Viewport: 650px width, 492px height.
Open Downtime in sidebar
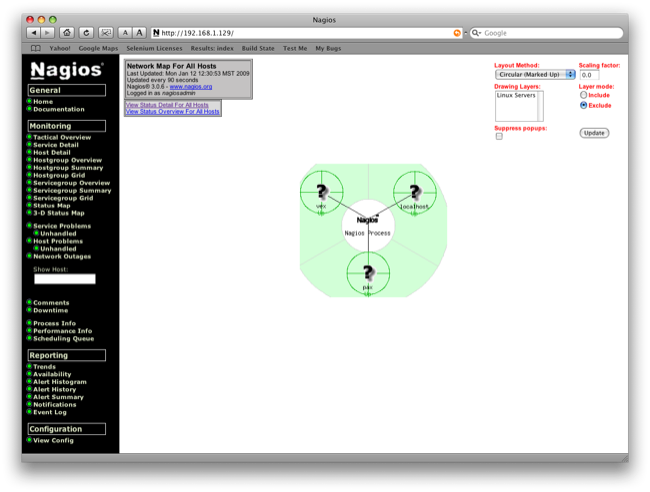click(51, 310)
